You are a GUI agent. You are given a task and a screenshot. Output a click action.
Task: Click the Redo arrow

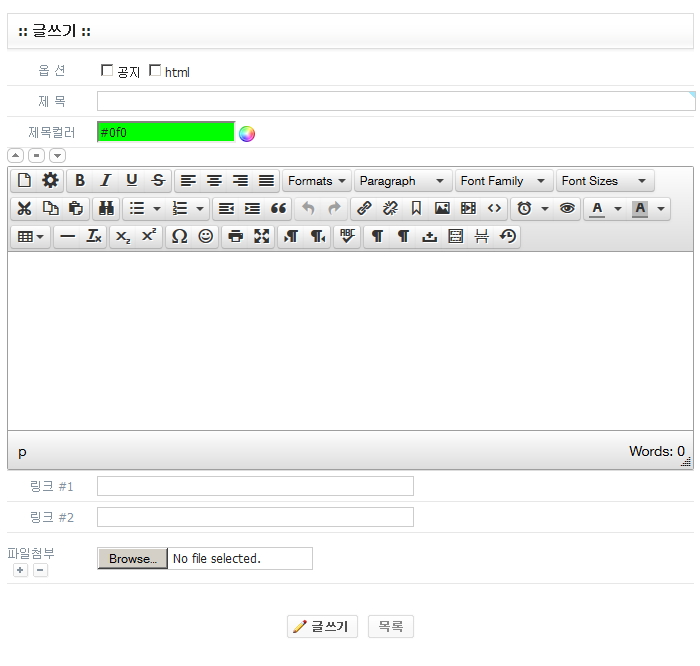pyautogui.click(x=334, y=208)
